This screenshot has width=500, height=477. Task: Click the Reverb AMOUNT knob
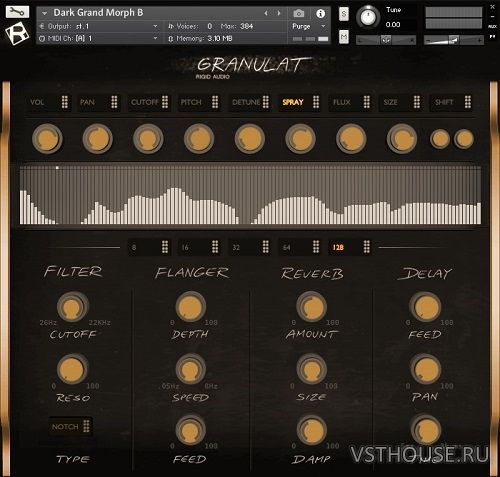click(x=312, y=307)
